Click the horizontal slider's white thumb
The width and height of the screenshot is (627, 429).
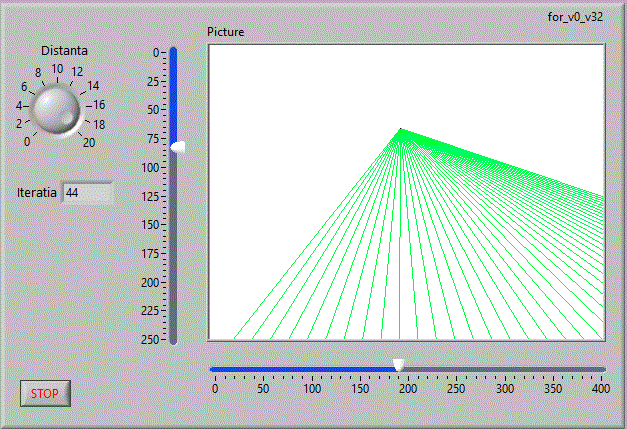pyautogui.click(x=398, y=366)
